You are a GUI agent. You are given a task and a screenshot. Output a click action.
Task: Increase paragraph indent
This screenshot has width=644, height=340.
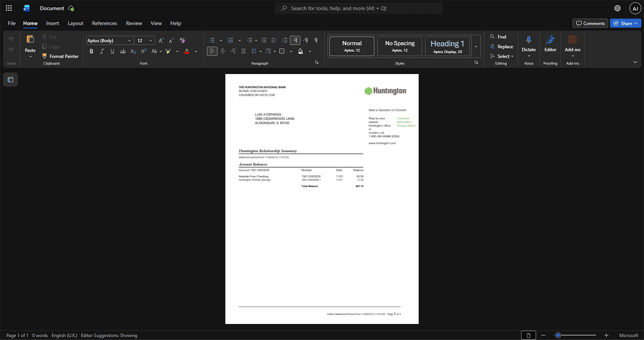285,41
